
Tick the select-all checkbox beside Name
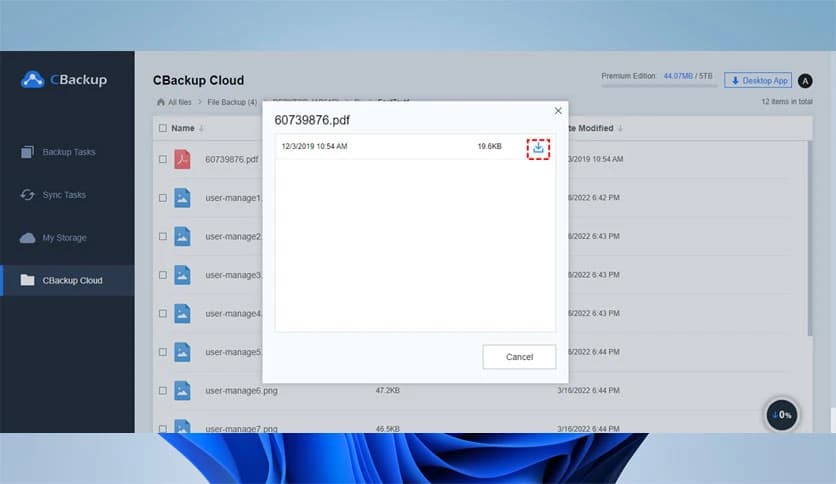pos(163,128)
